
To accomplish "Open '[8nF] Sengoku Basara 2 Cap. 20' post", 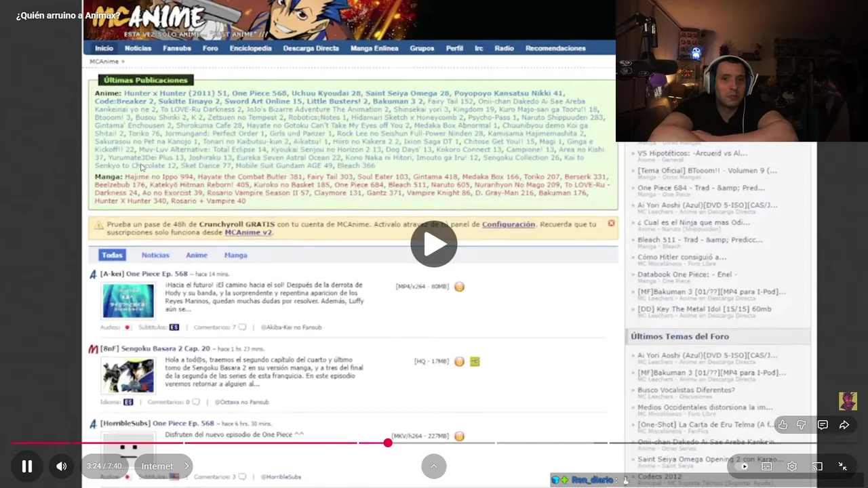I will [x=155, y=348].
